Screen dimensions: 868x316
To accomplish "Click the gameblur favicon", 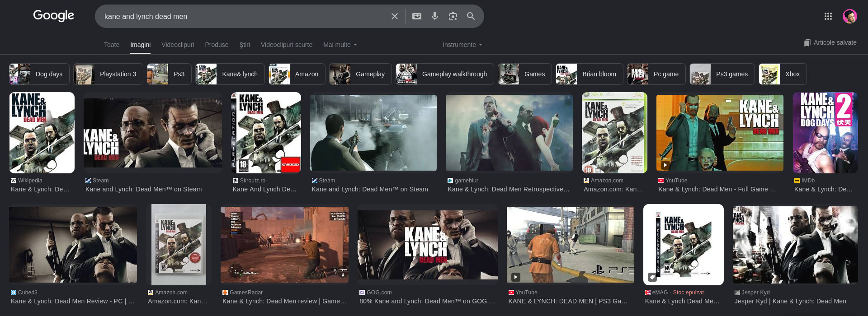I will (450, 181).
